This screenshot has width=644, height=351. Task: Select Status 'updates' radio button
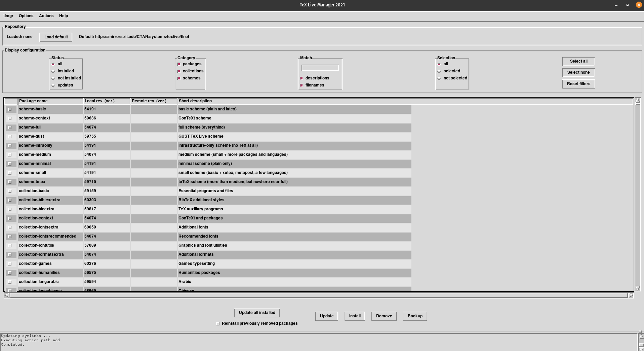click(53, 85)
